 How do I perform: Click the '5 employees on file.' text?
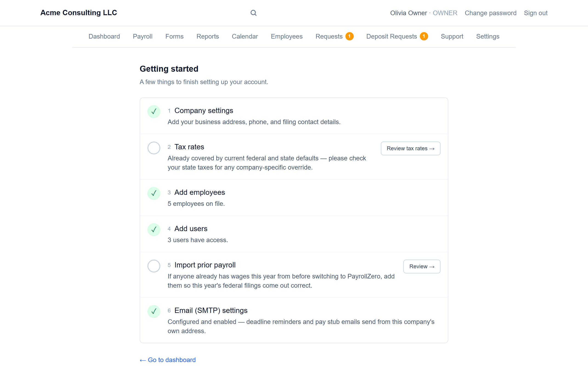tap(196, 204)
